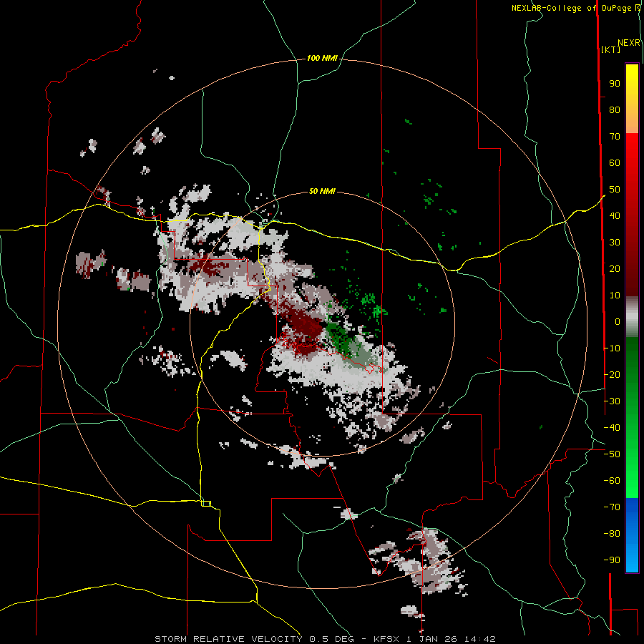Click the positive "50" velocity scale label
The height and width of the screenshot is (644, 644).
pyautogui.click(x=615, y=190)
